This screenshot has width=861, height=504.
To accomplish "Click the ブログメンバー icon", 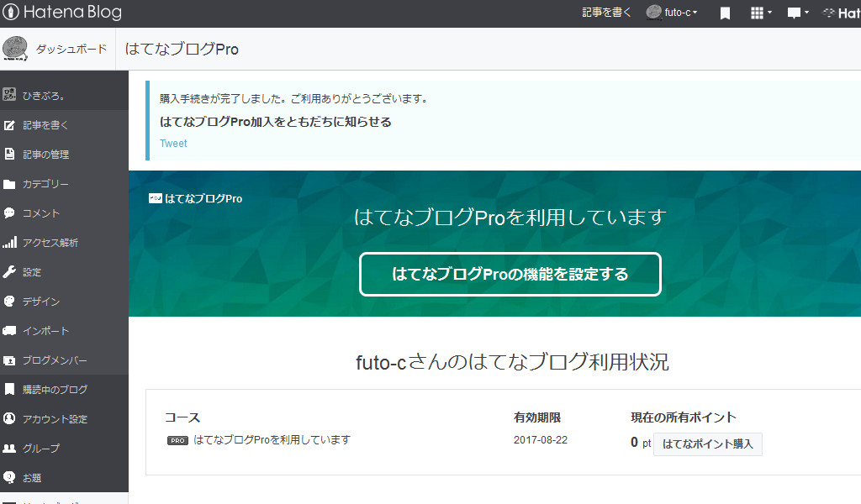I will coord(9,360).
